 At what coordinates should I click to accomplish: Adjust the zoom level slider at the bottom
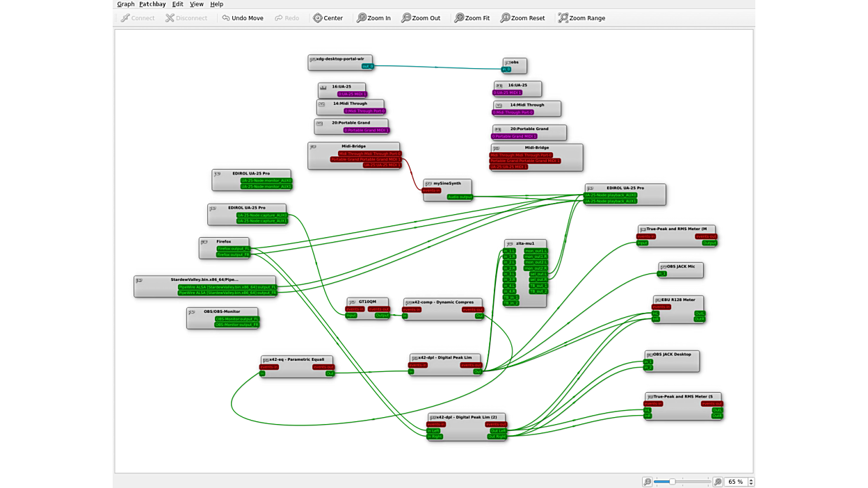point(674,480)
